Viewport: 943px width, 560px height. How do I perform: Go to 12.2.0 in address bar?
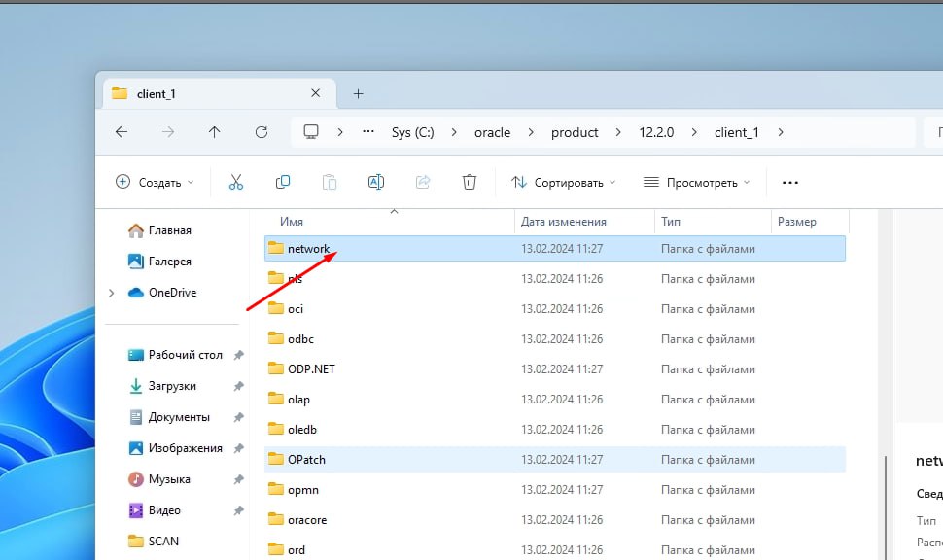[x=656, y=132]
